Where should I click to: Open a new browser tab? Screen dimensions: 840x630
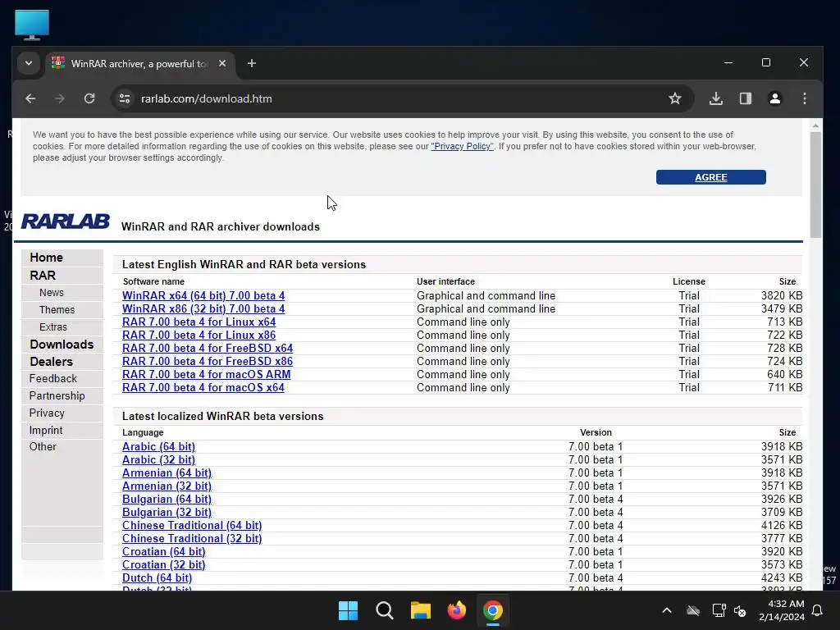[252, 64]
